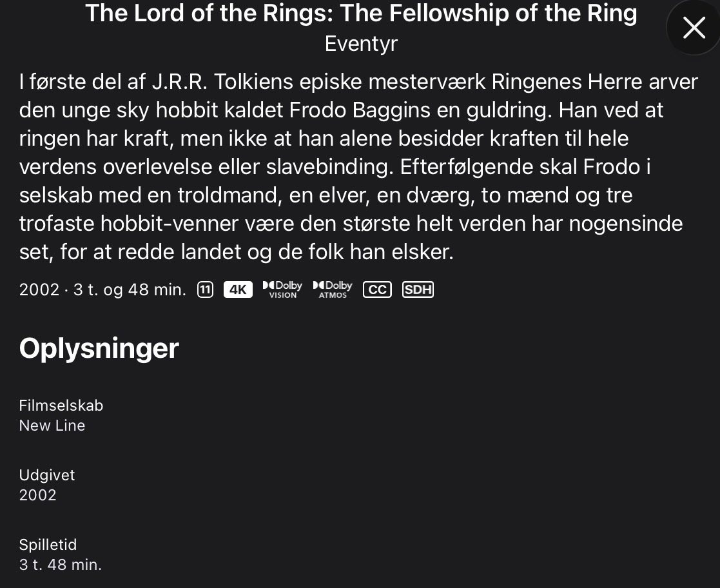Close the movie info panel
This screenshot has height=588, width=720.
coord(694,28)
